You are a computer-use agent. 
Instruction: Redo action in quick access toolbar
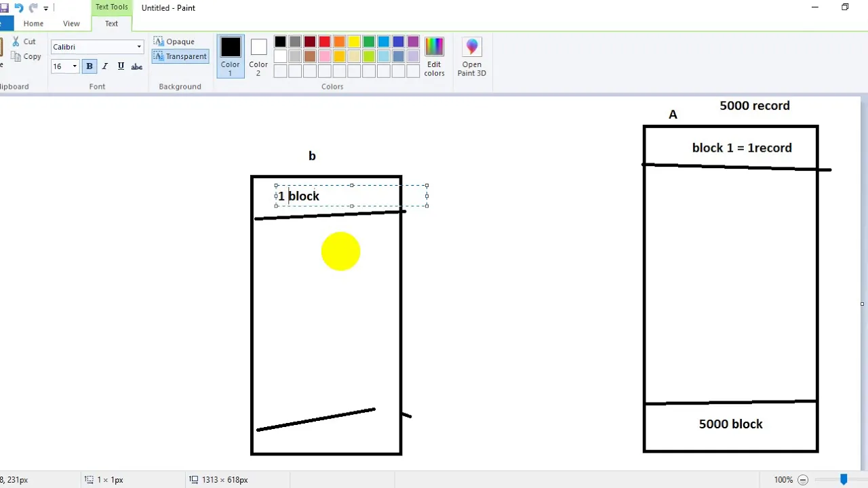tap(33, 8)
